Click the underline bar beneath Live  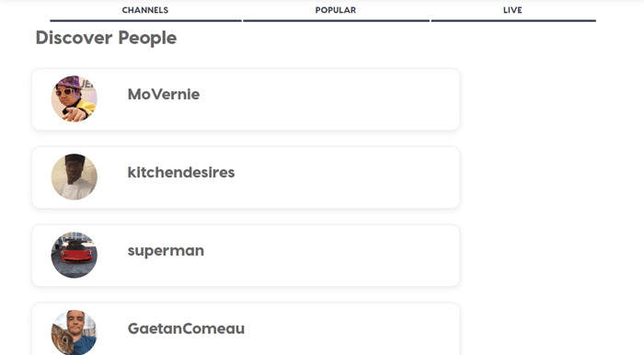tap(513, 20)
